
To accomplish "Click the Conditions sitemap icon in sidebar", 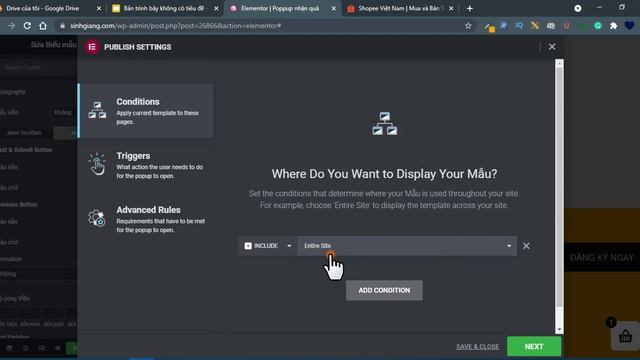I will point(97,110).
